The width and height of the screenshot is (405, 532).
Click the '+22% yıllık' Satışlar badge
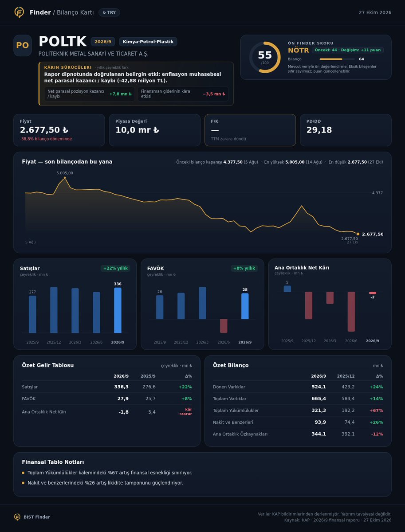pos(115,268)
